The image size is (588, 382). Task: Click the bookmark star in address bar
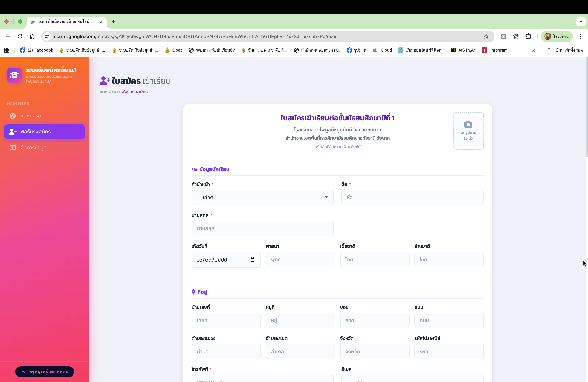486,37
